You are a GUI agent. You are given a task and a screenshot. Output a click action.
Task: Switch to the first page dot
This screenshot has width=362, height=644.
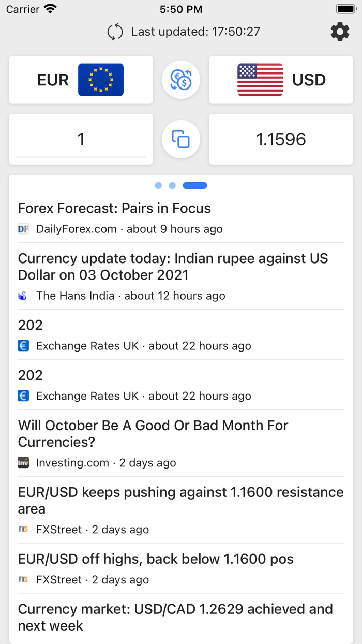(x=158, y=185)
